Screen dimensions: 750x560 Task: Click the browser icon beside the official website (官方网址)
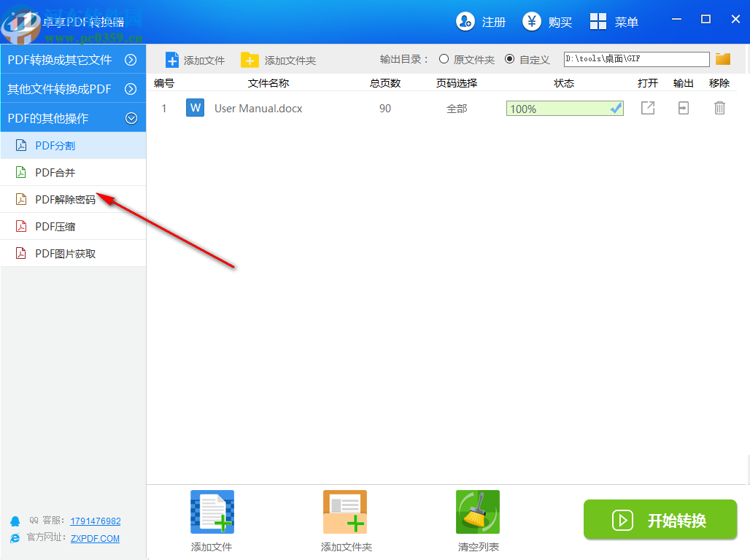pyautogui.click(x=15, y=538)
